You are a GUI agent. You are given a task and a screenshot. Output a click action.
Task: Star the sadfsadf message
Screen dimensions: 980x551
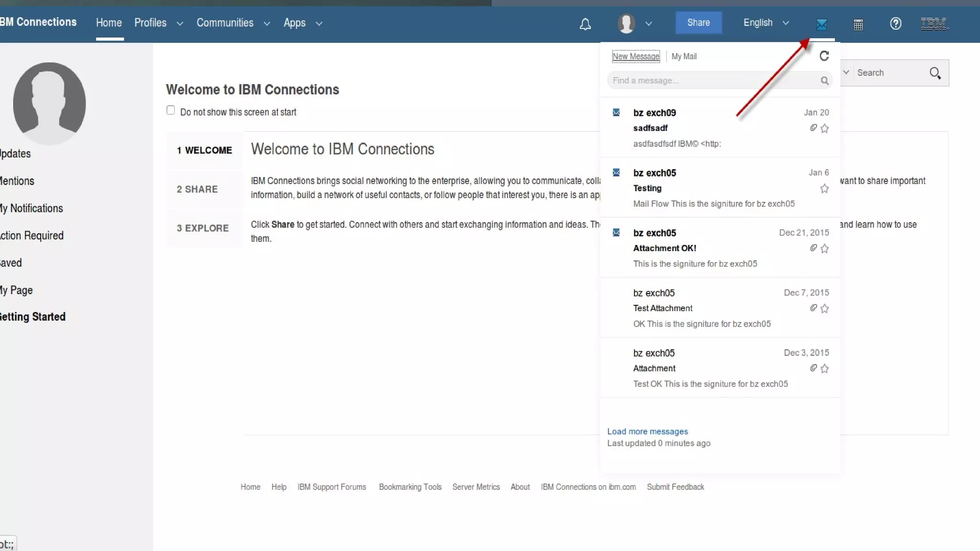(824, 128)
